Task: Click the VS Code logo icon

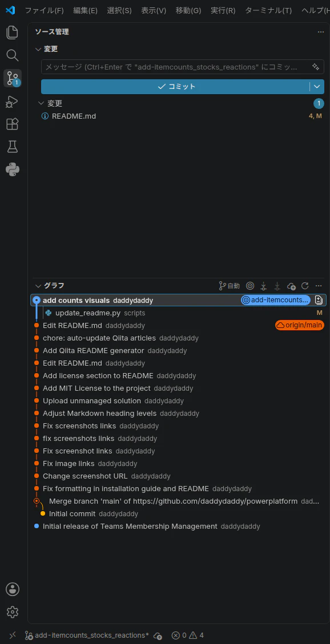Action: [x=10, y=10]
